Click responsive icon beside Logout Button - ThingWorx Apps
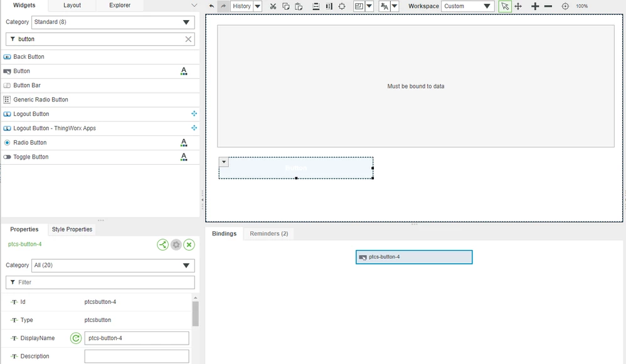Screen dimensions: 626x364 pyautogui.click(x=194, y=128)
